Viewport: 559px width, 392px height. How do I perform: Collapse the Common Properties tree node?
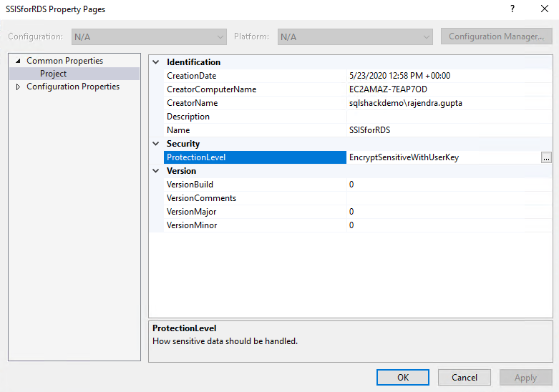18,61
